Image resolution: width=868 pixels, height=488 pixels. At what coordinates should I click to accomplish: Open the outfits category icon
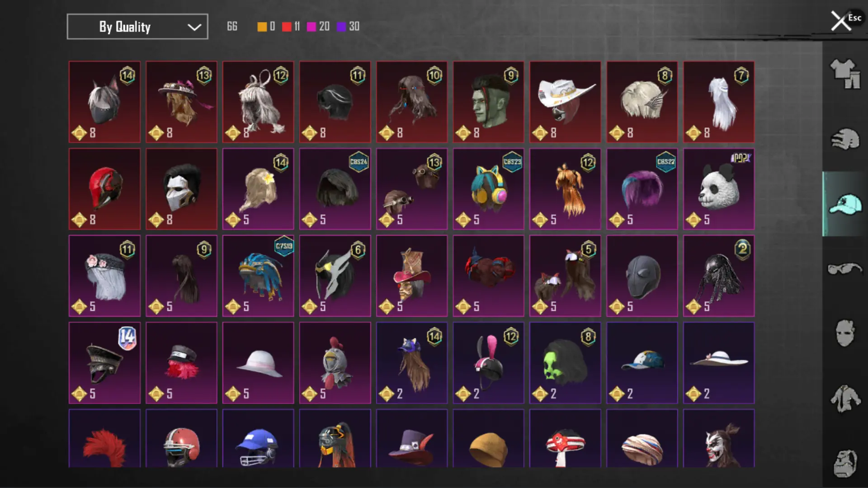coord(845,74)
